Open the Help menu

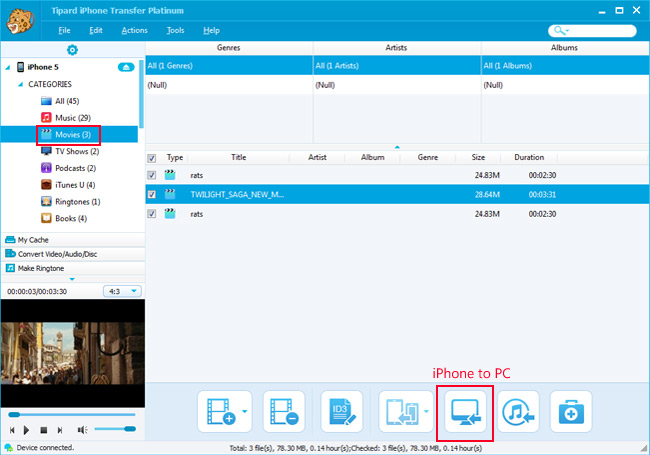211,30
